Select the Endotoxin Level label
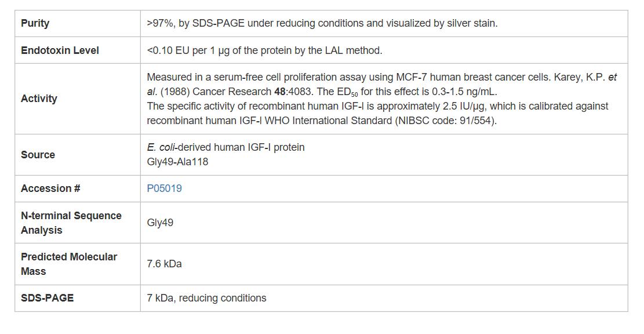Screen dimensions: 644x334 point(60,50)
